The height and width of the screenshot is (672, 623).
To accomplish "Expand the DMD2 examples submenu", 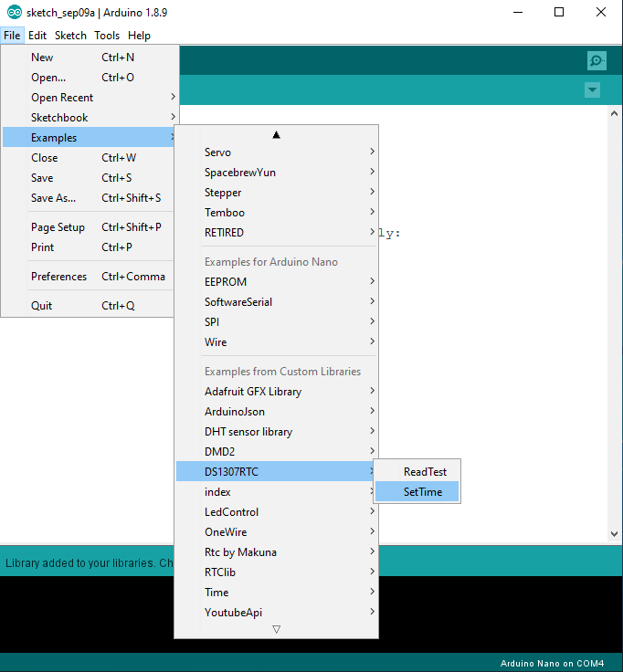I will pyautogui.click(x=276, y=452).
